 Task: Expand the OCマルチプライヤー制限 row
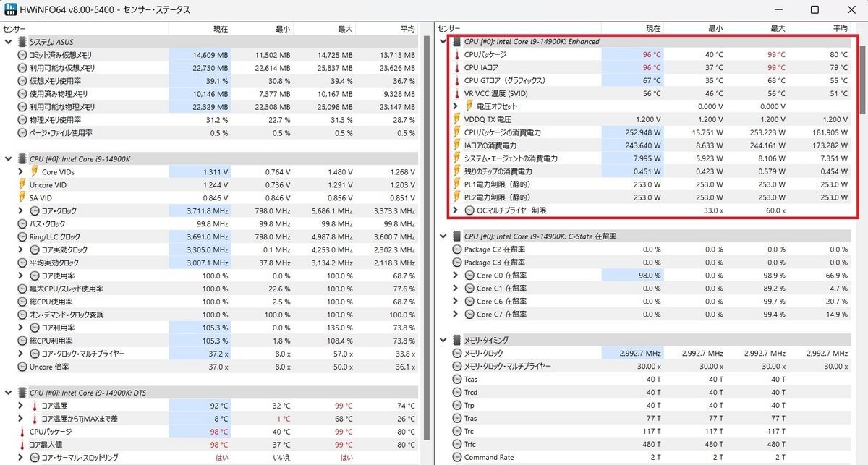click(456, 210)
